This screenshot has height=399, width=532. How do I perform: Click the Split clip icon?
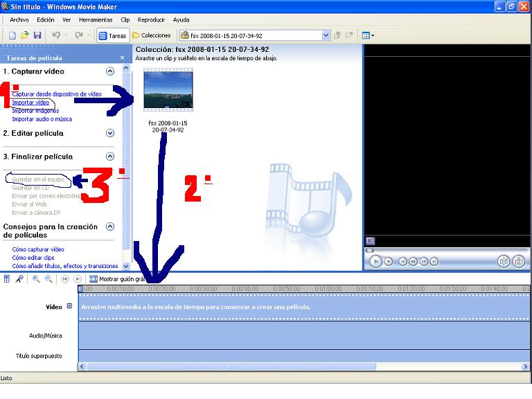click(x=504, y=261)
